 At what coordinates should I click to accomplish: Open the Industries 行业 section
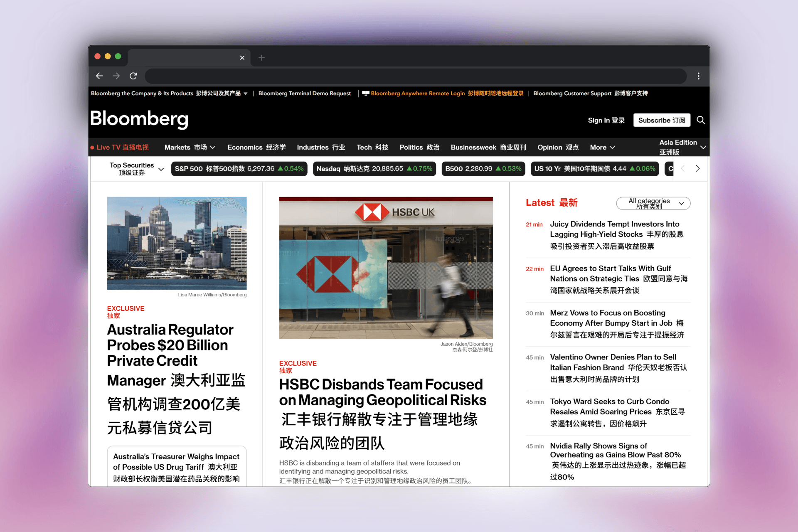point(321,148)
